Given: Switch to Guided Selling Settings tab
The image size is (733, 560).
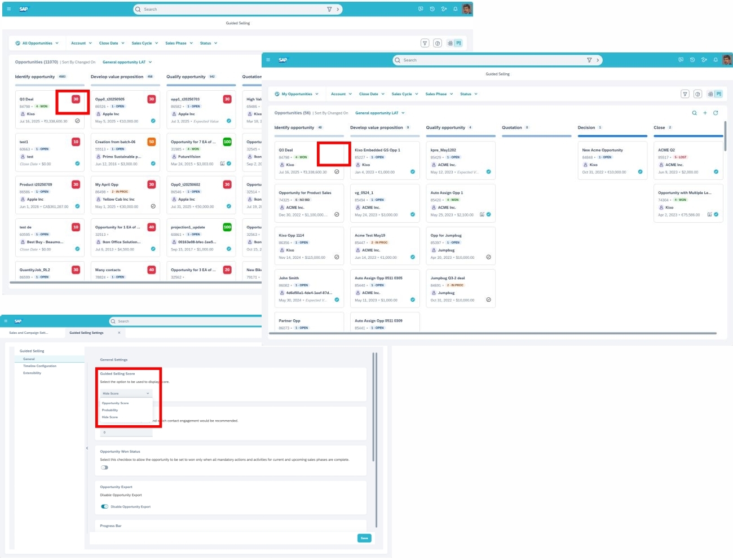Looking at the screenshot, I should click(x=86, y=333).
